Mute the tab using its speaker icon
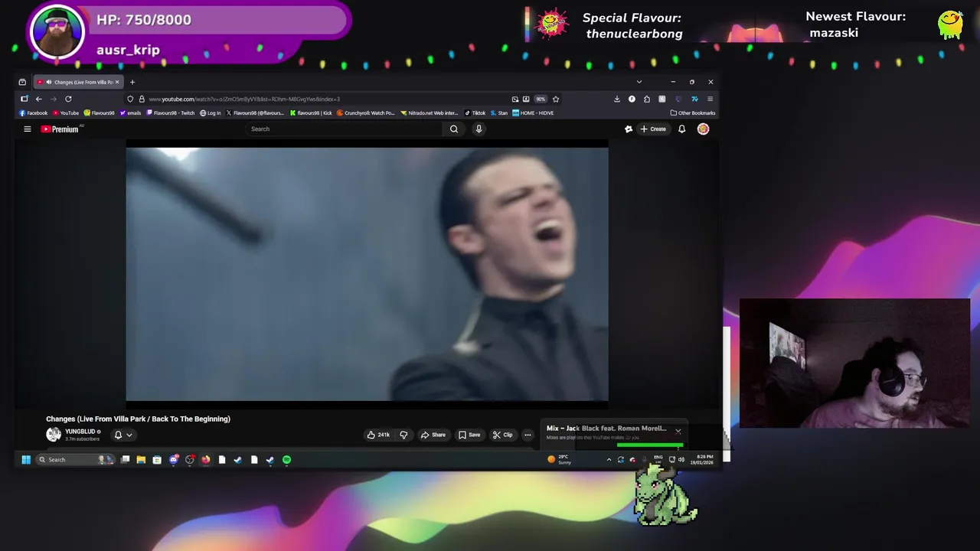The height and width of the screenshot is (551, 980). coord(49,82)
